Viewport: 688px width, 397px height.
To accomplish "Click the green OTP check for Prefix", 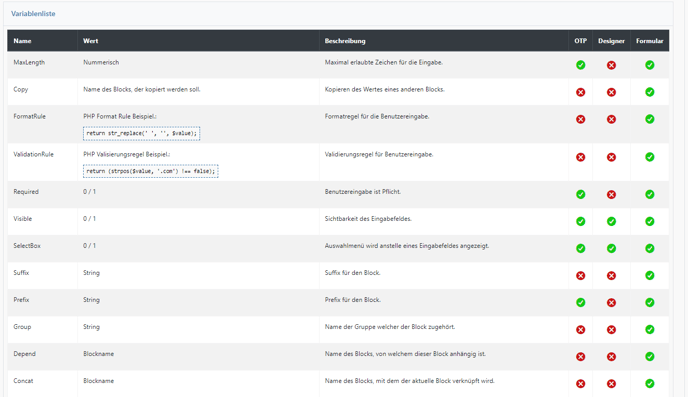I will (x=580, y=303).
